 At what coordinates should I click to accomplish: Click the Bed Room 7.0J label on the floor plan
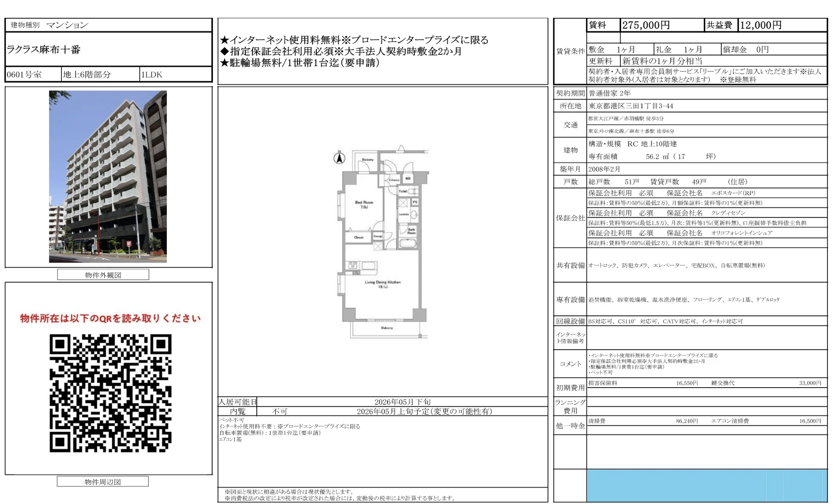(x=364, y=204)
